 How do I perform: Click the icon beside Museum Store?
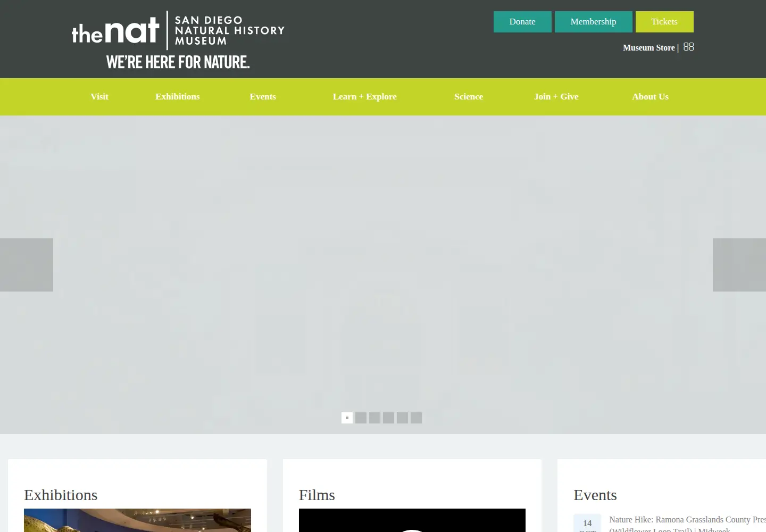[x=688, y=47]
